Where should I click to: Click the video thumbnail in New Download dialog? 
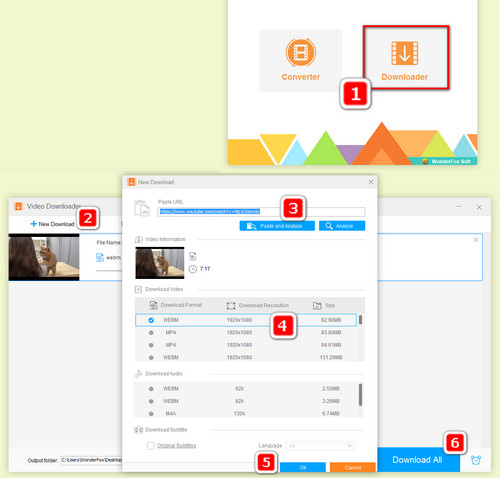(x=160, y=263)
